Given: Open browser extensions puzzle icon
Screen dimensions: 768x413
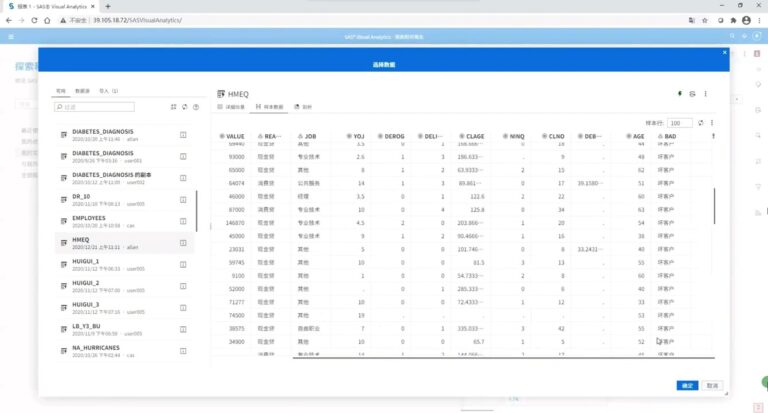Looking at the screenshot, I should coord(733,20).
